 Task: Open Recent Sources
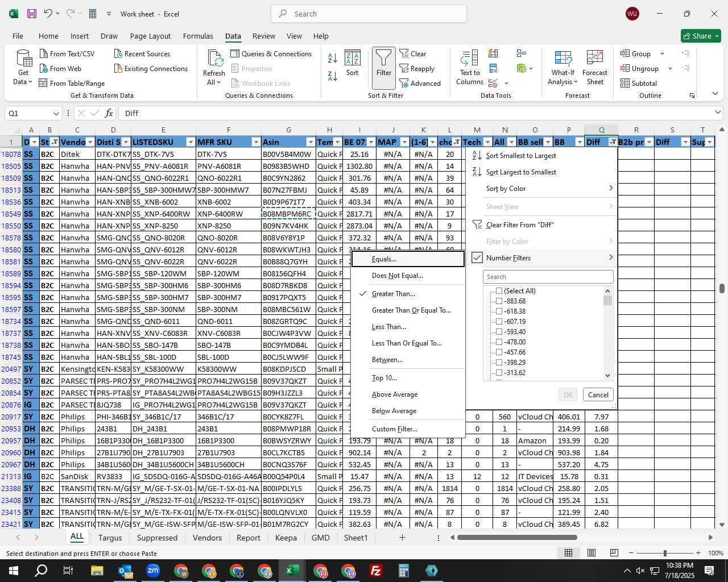[142, 53]
